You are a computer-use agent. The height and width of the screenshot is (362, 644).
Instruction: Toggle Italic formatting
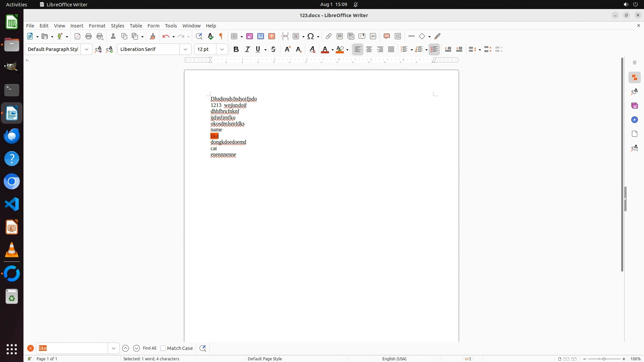(x=247, y=49)
